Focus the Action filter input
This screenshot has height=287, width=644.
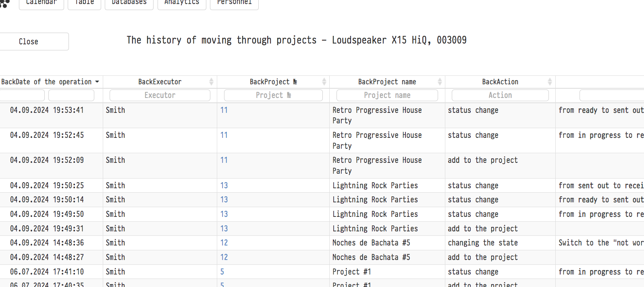tap(500, 96)
